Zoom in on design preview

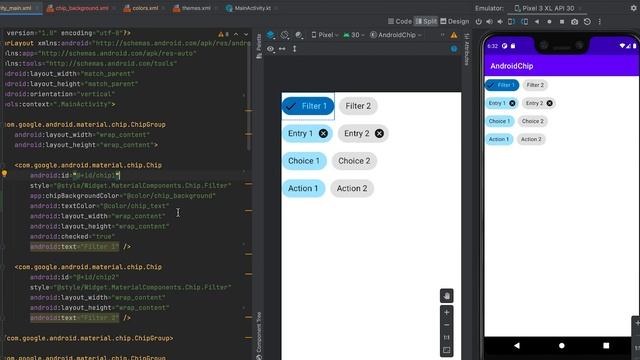pyautogui.click(x=447, y=313)
